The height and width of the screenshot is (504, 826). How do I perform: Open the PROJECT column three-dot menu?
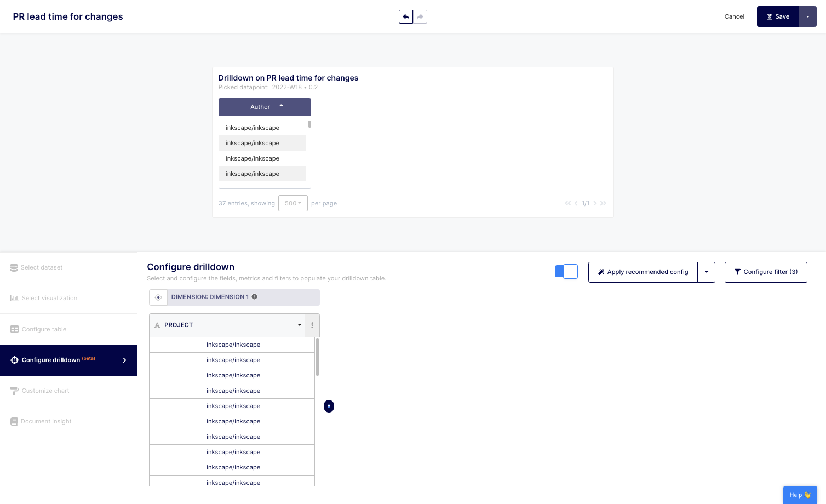click(312, 325)
